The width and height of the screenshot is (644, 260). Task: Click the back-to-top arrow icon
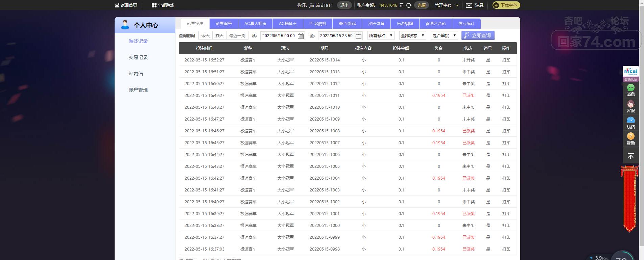click(631, 156)
